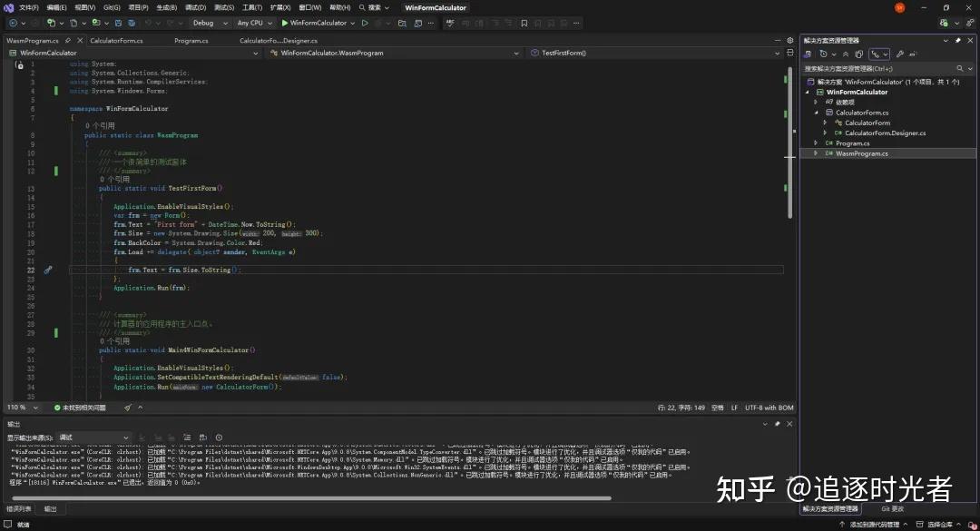The image size is (980, 531).
Task: Click the screwdriver quick actions icon on line 22
Action: 48,270
